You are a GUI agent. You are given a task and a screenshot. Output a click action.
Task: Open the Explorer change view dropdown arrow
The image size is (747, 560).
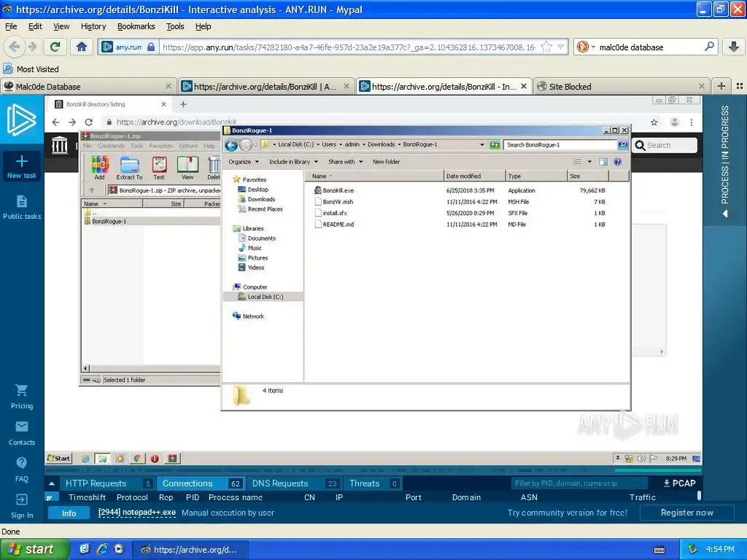pyautogui.click(x=589, y=162)
